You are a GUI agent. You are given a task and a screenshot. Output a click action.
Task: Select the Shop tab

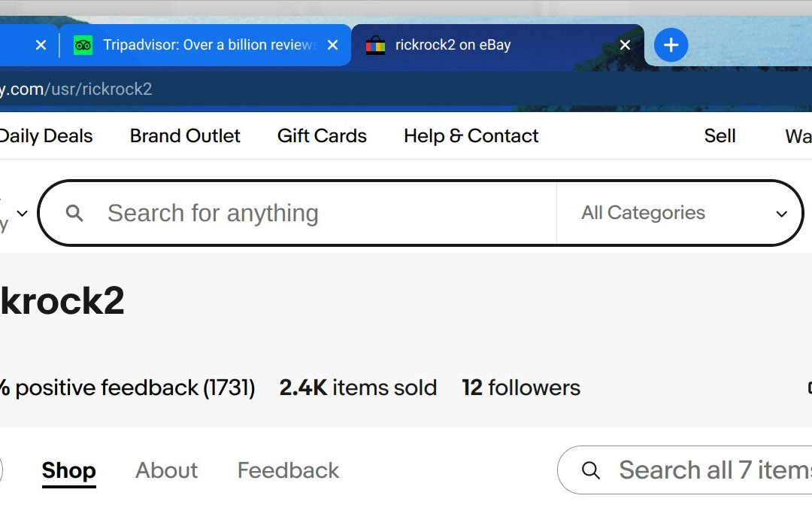point(68,470)
